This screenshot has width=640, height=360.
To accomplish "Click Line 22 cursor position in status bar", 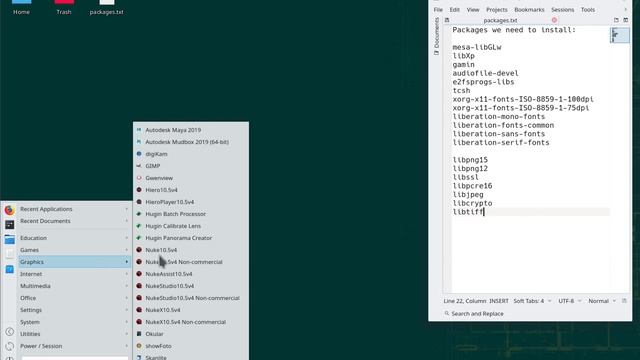I will point(465,301).
